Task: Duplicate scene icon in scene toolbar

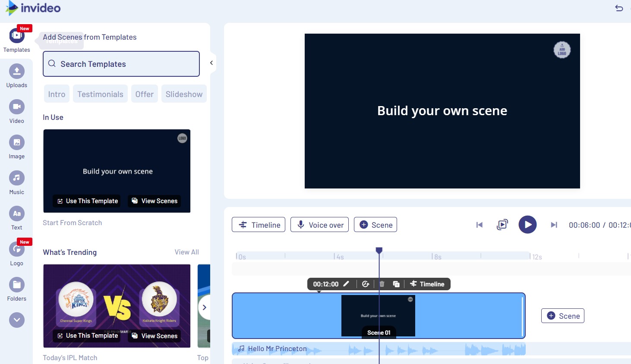Action: point(396,284)
